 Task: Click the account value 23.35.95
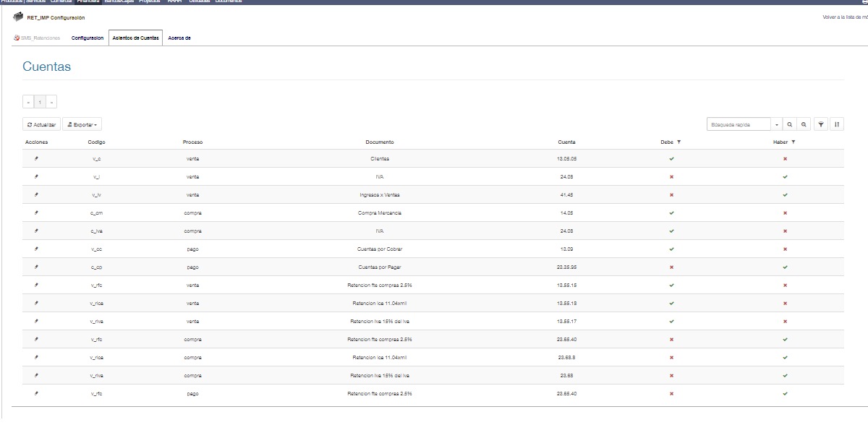567,267
